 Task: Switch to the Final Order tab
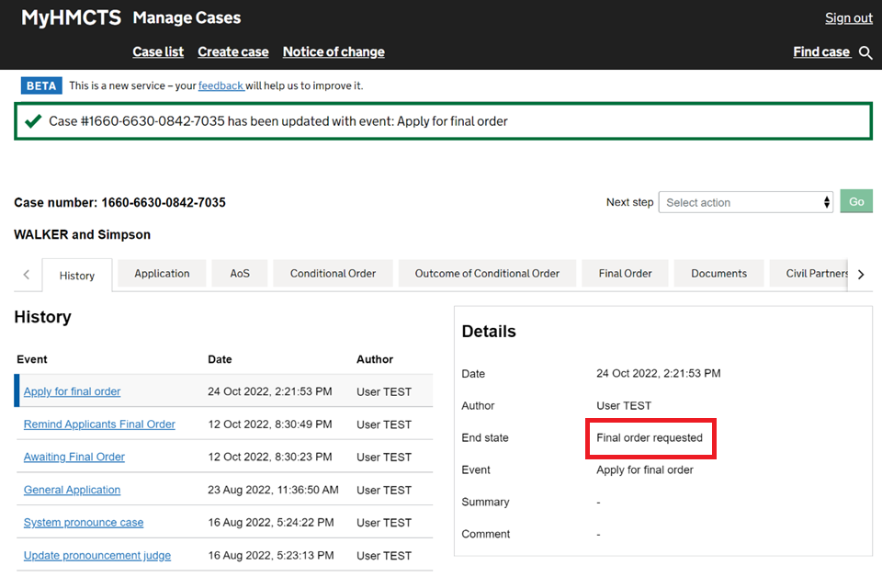click(625, 274)
